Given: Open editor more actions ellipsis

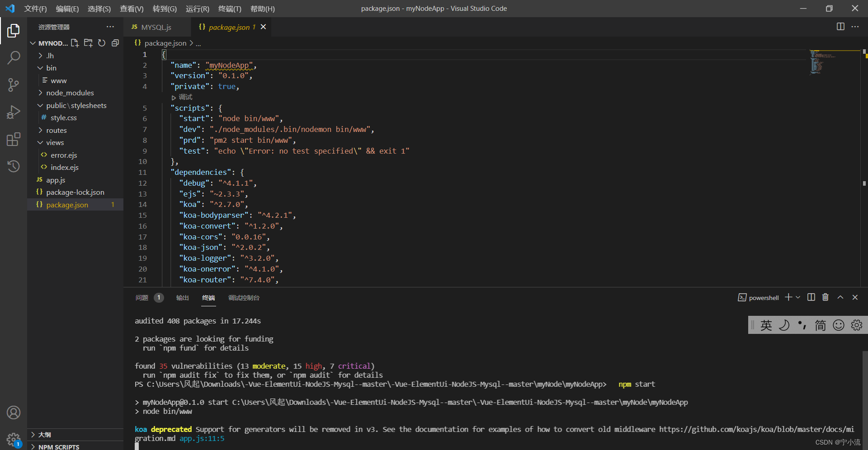Looking at the screenshot, I should click(x=855, y=27).
